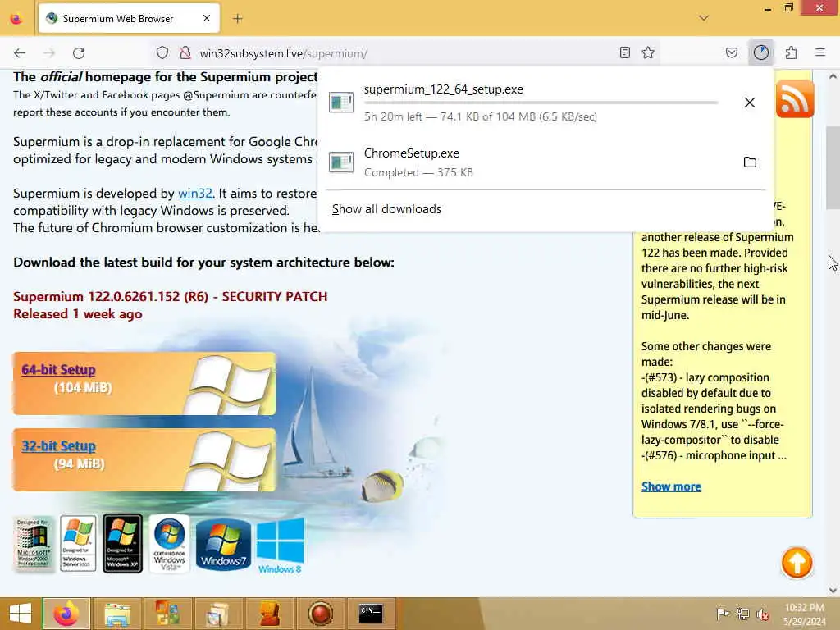
Task: Click the Windows 8 logo badge
Action: coord(280,545)
